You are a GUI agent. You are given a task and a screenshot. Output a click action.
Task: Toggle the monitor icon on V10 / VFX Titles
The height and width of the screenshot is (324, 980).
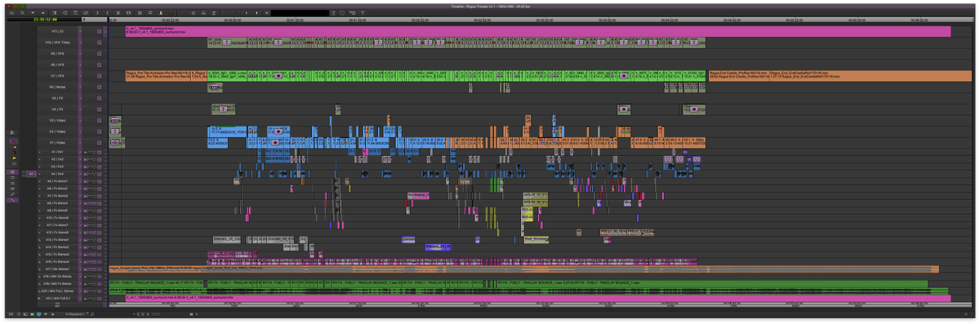click(x=99, y=42)
